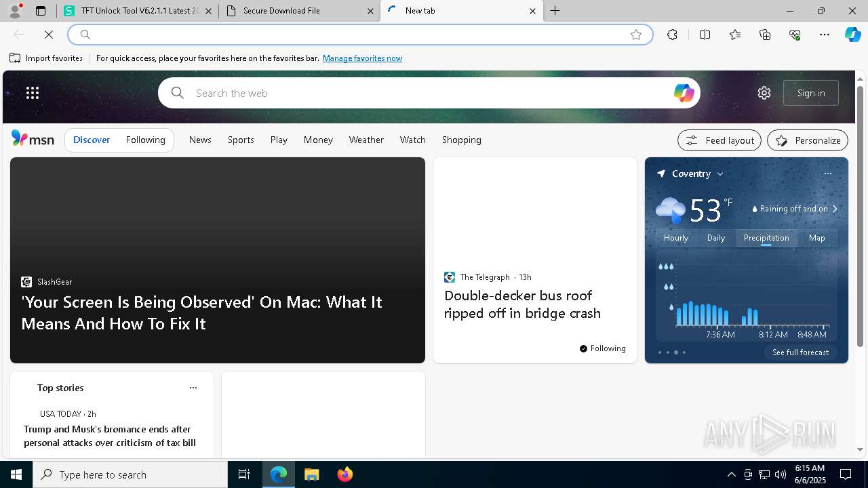The image size is (868, 488).
Task: Click the Personalize button
Action: [x=808, y=140]
